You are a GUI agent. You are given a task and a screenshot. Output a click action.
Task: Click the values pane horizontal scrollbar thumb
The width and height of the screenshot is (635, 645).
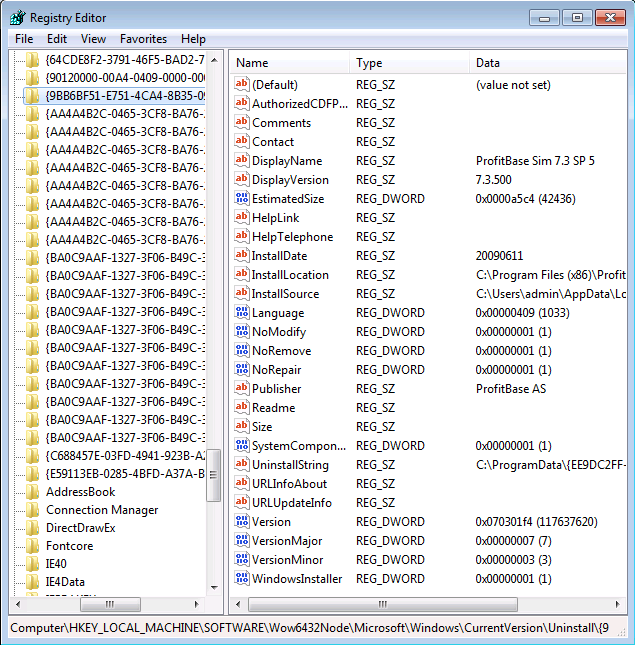[383, 604]
